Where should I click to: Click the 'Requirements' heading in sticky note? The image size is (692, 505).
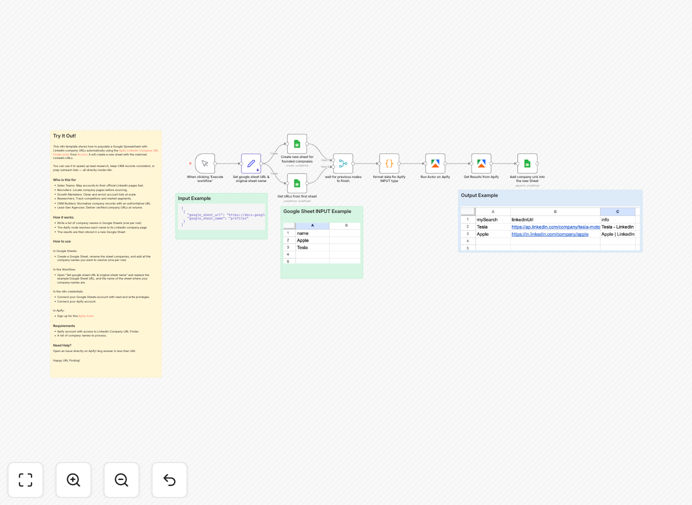click(x=64, y=326)
